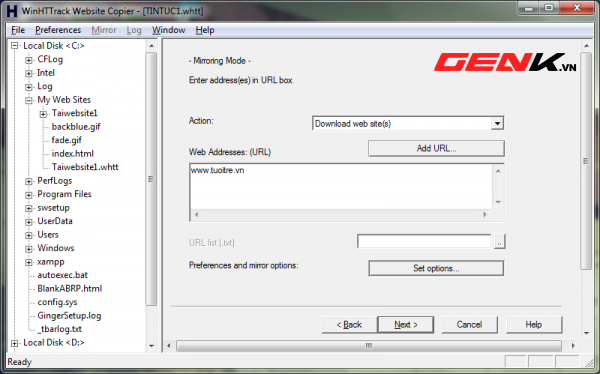This screenshot has height=374, width=600.
Task: Select GingerSetup.log file
Action: click(x=69, y=316)
